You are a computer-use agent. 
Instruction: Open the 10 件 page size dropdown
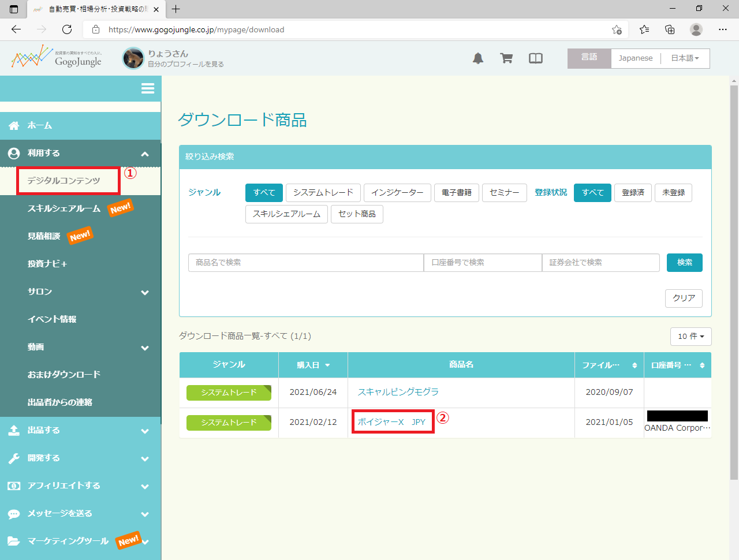click(x=691, y=337)
